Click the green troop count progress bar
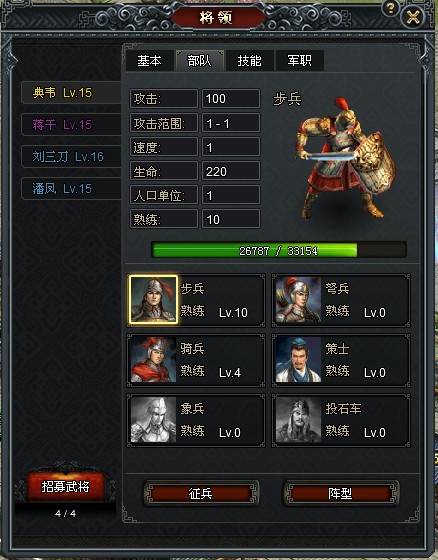The image size is (438, 560). click(279, 250)
